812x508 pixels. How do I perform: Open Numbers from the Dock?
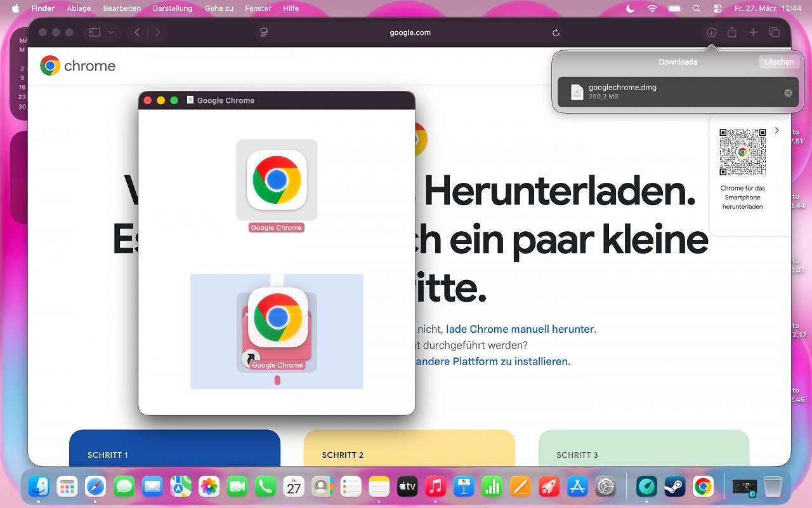click(x=492, y=487)
